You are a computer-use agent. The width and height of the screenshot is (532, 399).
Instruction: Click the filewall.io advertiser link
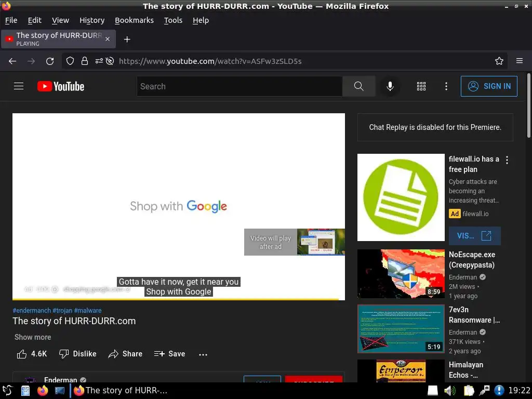point(475,214)
